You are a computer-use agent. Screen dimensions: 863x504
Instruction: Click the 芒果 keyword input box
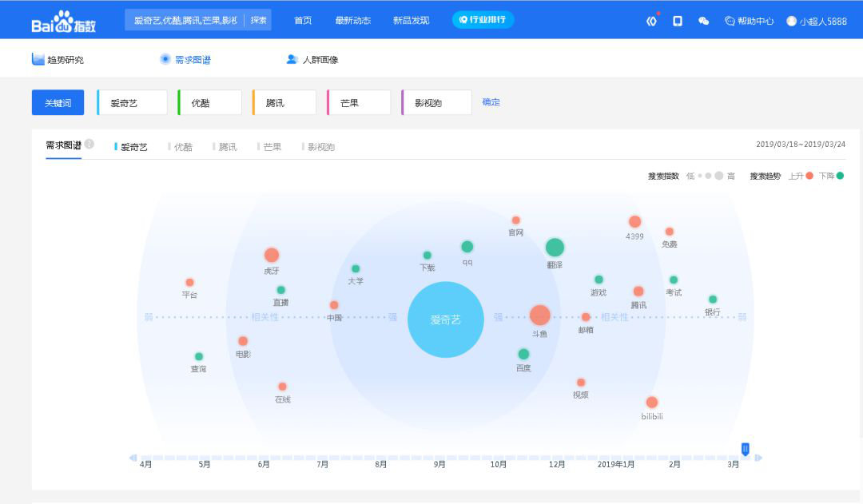(359, 102)
